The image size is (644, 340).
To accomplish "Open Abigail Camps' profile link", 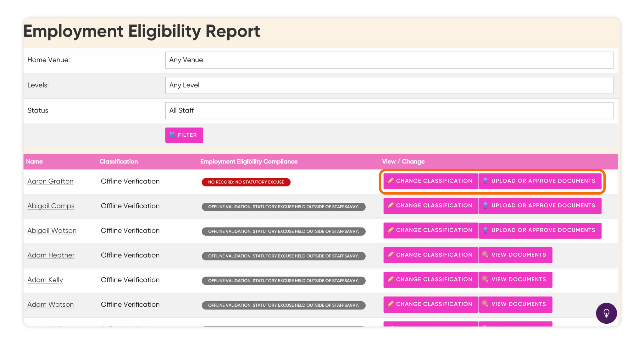I will tap(51, 206).
